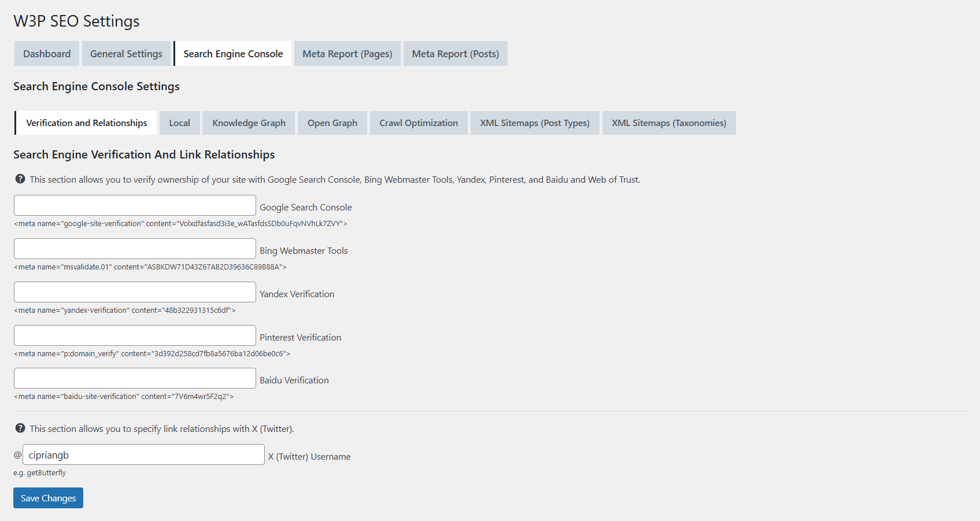Switch to the Local sub-tab
The height and width of the screenshot is (521, 980).
pyautogui.click(x=179, y=123)
